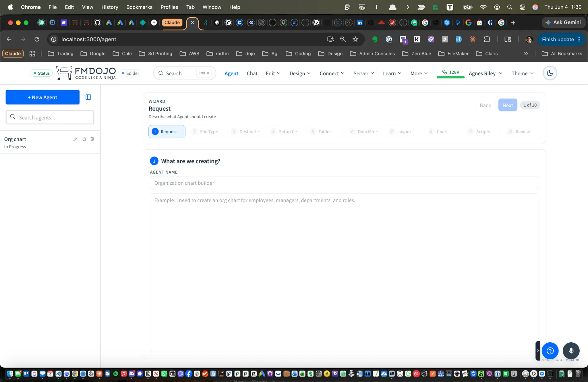Viewport: 588px width, 382px height.
Task: Focus the Search agents field
Action: point(50,117)
